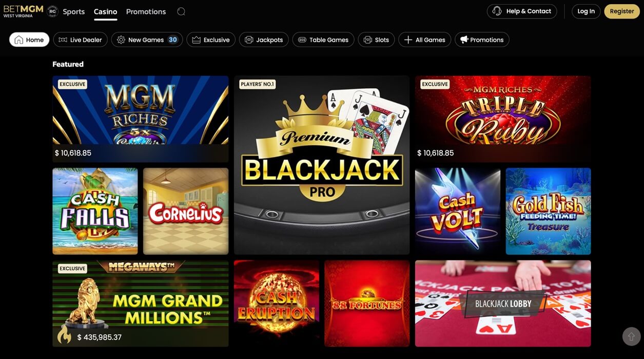Open Table Games category
Screen dimensions: 644x359
[x=323, y=39]
